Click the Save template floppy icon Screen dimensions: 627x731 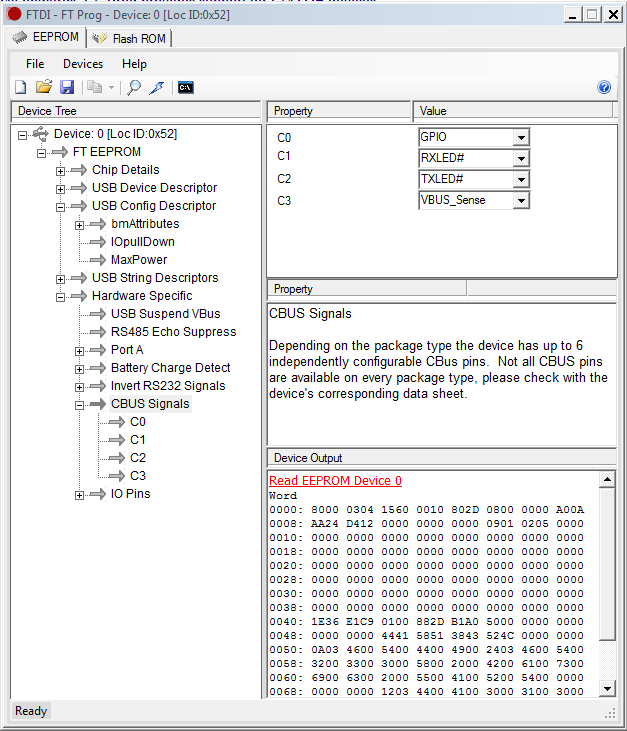[x=67, y=87]
